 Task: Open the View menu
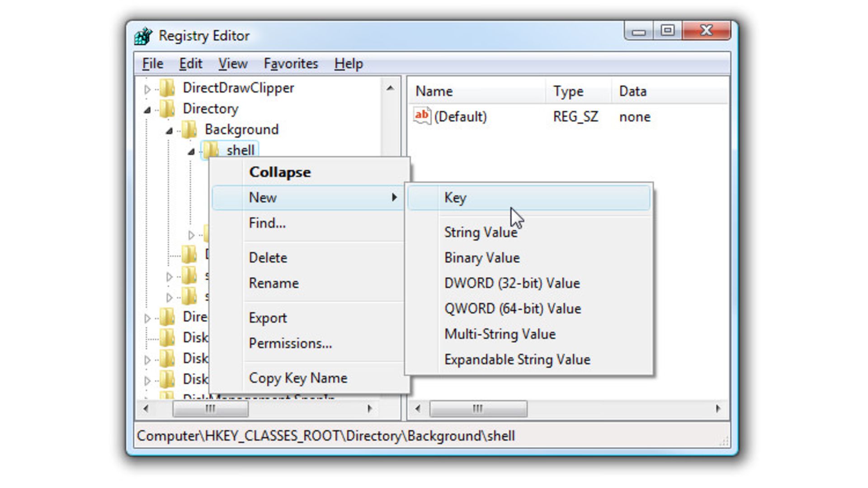pos(233,64)
